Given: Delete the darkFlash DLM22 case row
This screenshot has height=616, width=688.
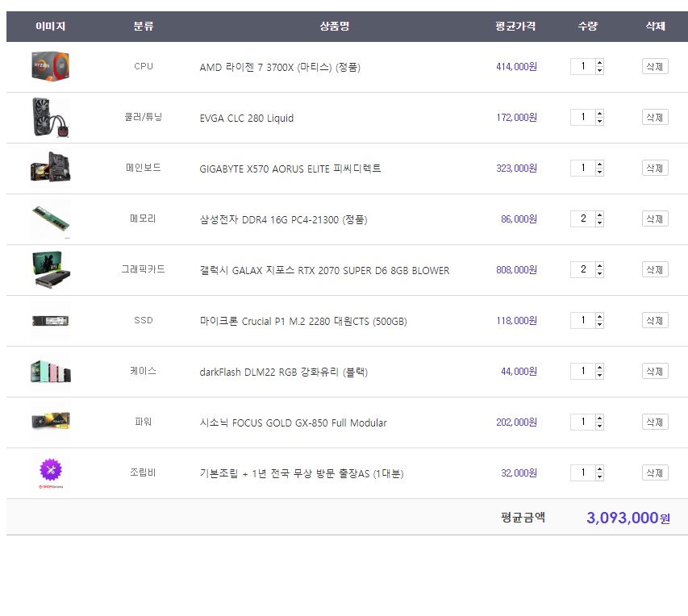Looking at the screenshot, I should [x=655, y=371].
